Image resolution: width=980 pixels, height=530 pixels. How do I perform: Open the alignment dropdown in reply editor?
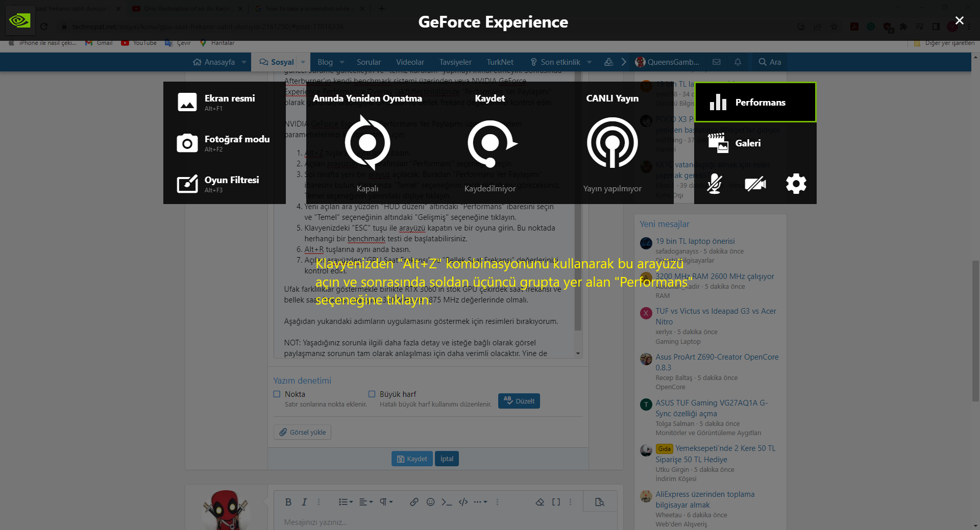click(x=366, y=502)
